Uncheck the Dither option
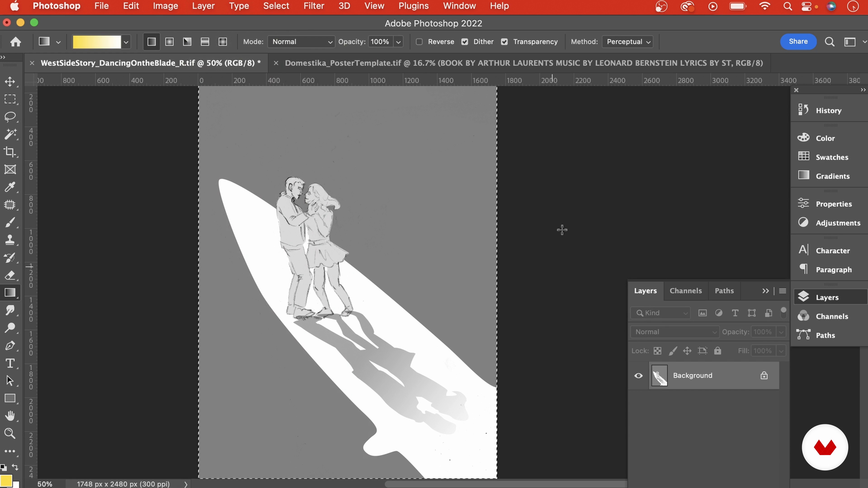 [465, 42]
